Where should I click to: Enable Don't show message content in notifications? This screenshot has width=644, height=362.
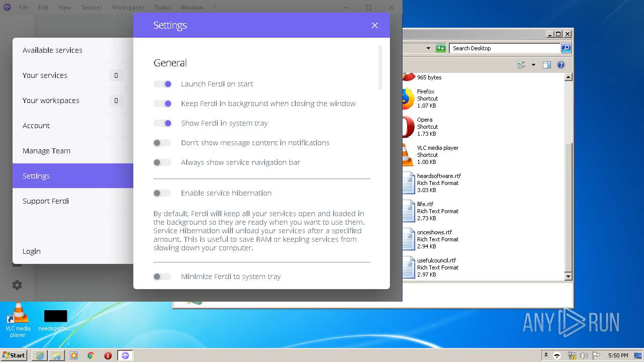[163, 143]
